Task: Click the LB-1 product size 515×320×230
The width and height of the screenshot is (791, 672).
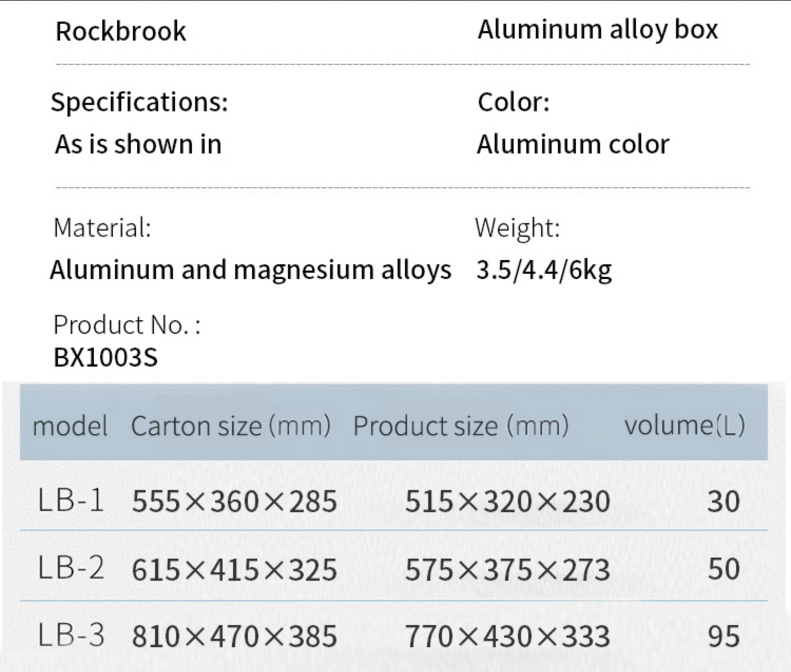Action: (x=507, y=502)
